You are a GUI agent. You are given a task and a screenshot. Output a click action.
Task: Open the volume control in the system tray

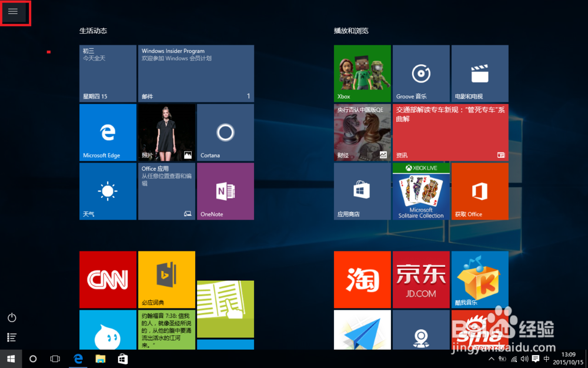tap(524, 359)
